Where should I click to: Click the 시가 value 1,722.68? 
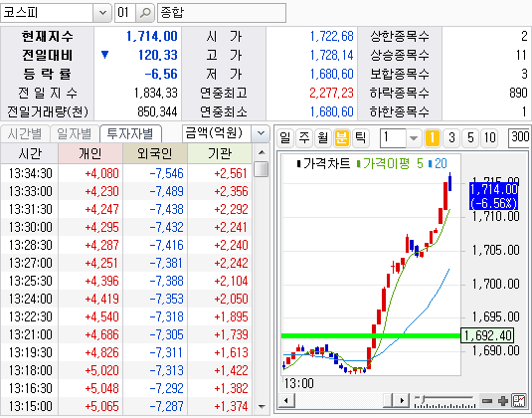click(x=332, y=36)
